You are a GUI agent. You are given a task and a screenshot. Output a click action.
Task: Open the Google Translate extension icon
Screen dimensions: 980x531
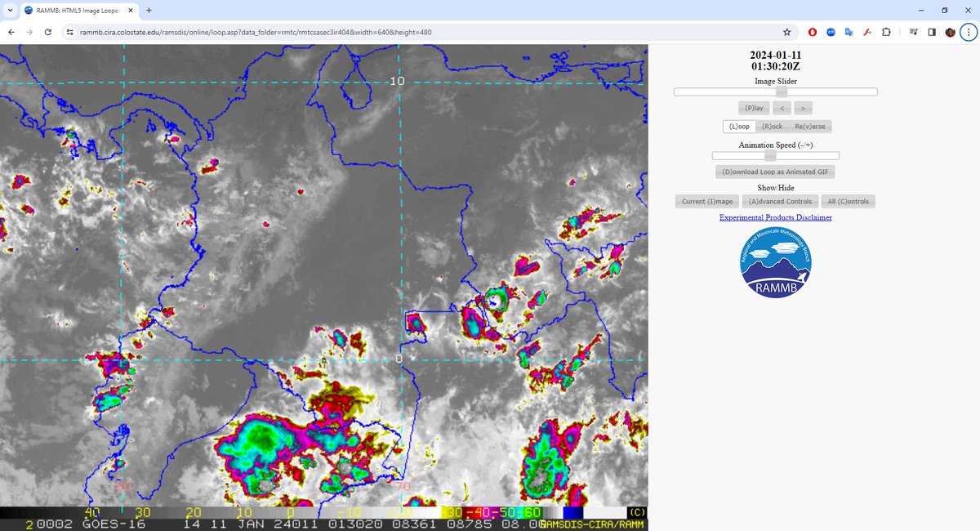[x=849, y=32]
